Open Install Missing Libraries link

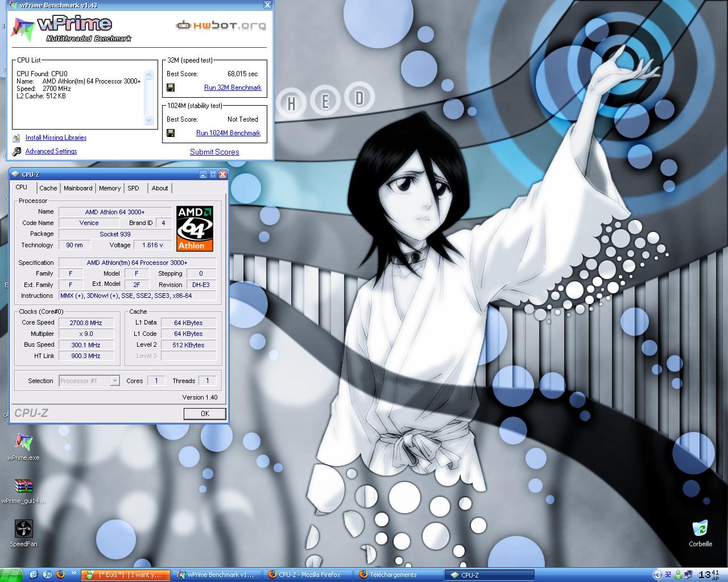pos(56,138)
